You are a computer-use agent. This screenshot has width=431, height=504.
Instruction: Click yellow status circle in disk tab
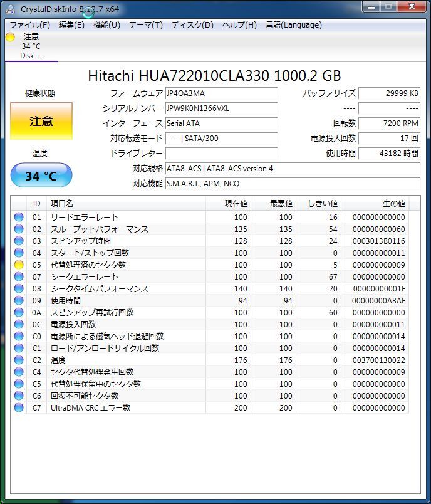(10, 37)
